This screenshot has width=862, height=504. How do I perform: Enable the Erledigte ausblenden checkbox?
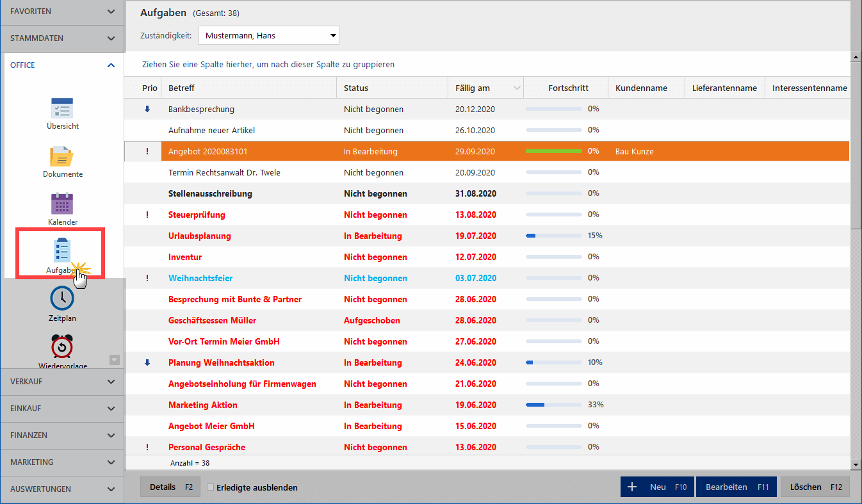tap(210, 487)
